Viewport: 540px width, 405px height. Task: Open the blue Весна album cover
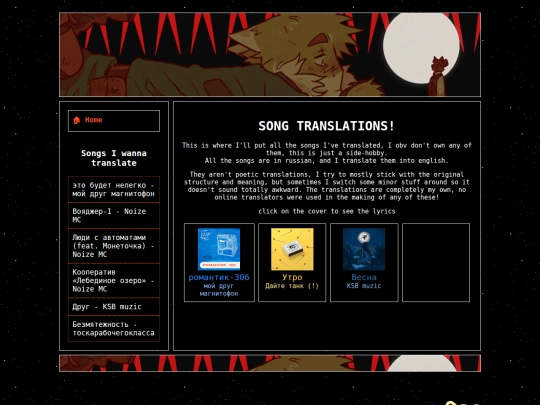coord(364,249)
